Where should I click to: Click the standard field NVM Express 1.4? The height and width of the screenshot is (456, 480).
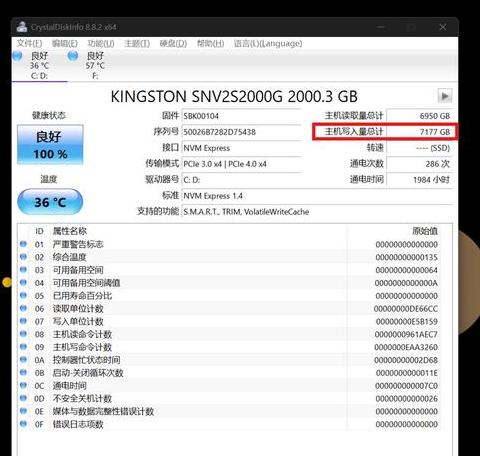point(317,196)
